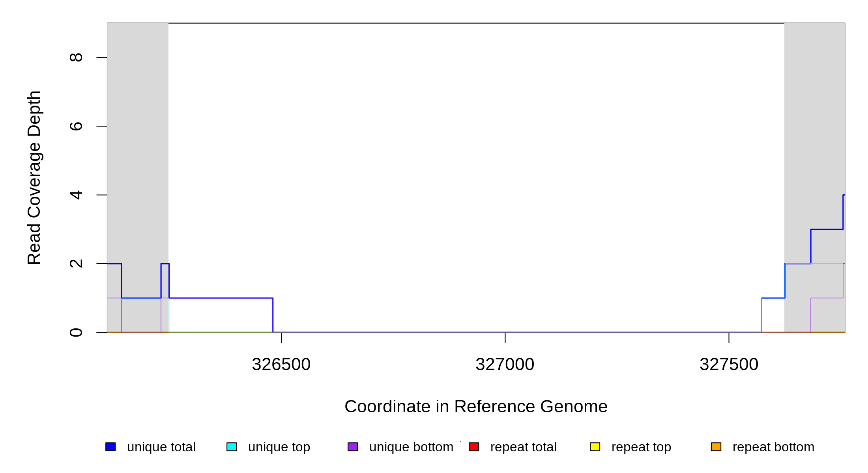Click the cyan unique top legend swatch
Screen dimensions: 868x473
click(x=232, y=447)
